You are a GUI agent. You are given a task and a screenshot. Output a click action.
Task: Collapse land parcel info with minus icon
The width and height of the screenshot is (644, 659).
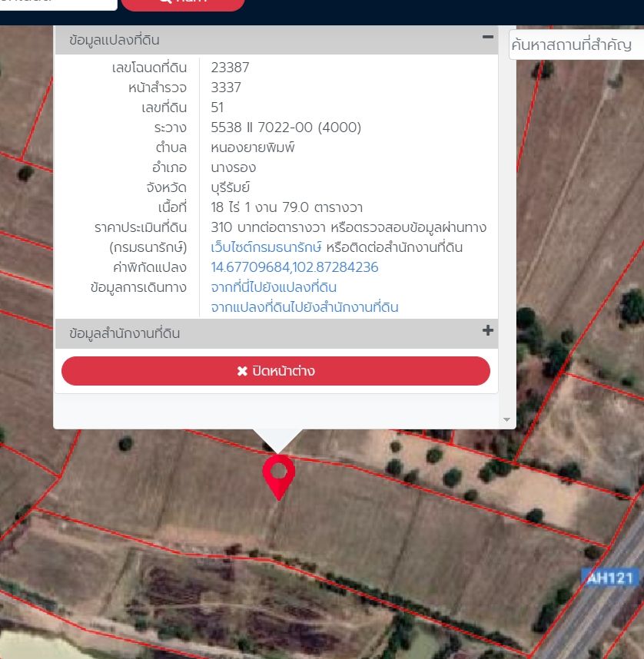coord(487,38)
